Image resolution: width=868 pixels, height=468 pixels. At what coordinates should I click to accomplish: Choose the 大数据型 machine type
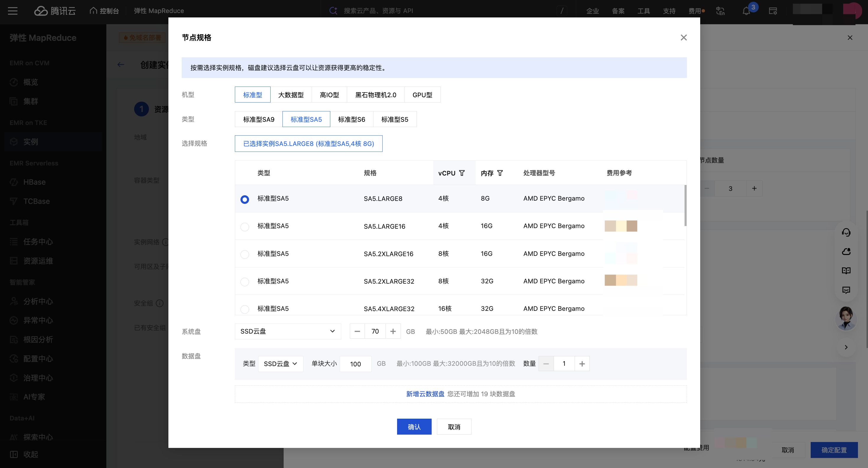291,95
